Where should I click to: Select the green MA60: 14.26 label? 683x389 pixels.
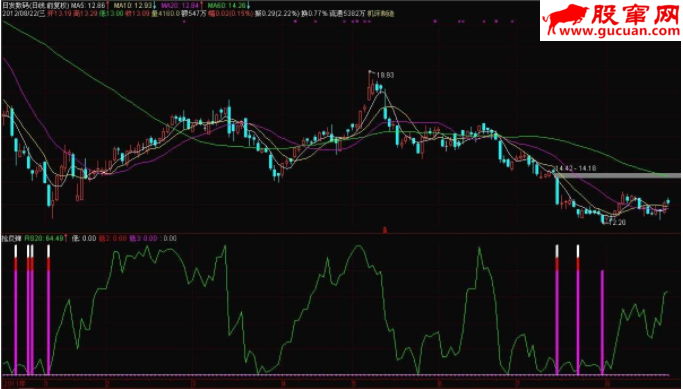click(x=226, y=6)
